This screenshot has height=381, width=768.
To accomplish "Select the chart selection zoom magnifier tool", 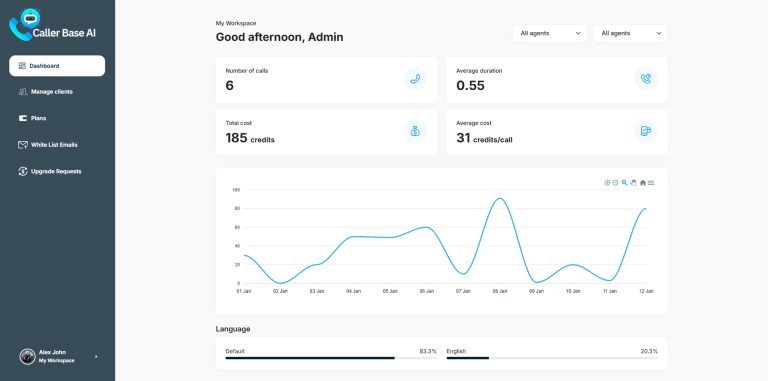I will tap(624, 183).
